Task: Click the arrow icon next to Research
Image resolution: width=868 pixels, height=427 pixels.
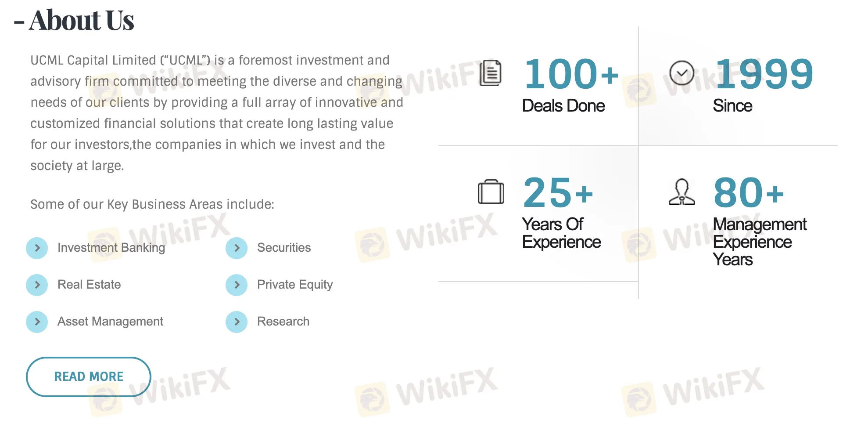Action: pyautogui.click(x=237, y=322)
